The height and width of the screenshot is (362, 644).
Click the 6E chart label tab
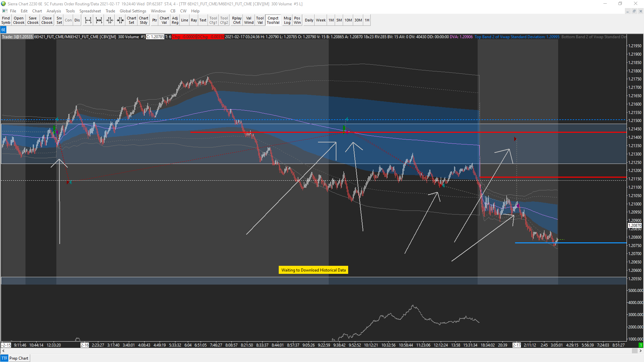pos(3,30)
